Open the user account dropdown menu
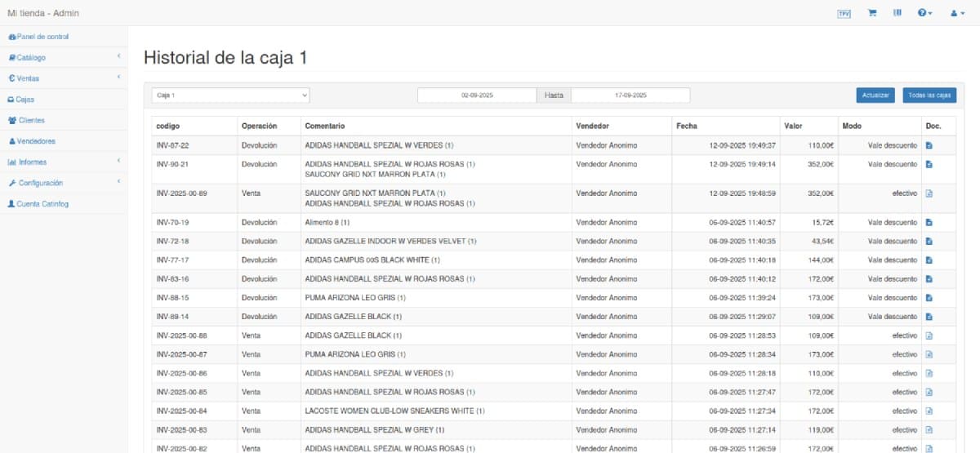Screen dimensions: 980x453 (x=957, y=14)
